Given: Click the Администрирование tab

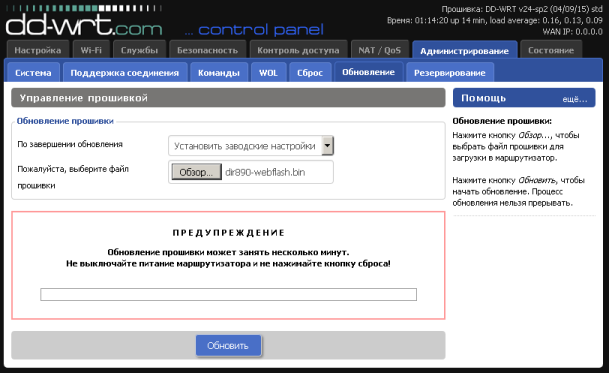Looking at the screenshot, I should [465, 51].
